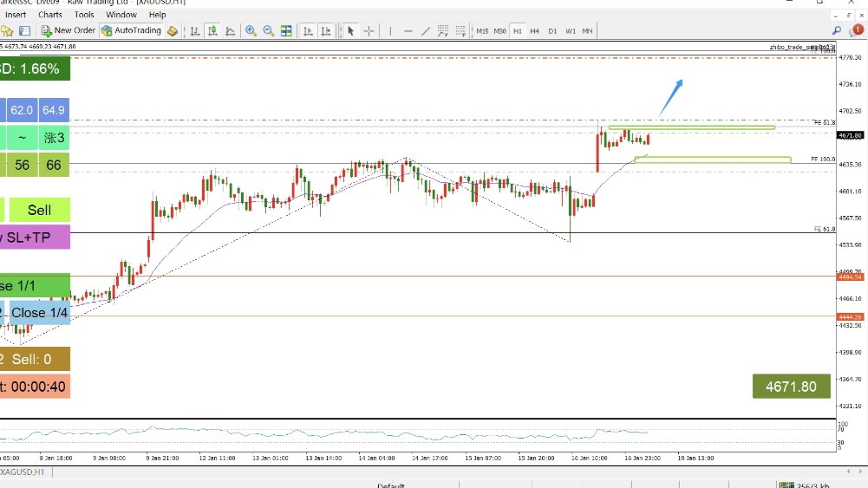The image size is (868, 488).
Task: Open the Charts menu
Action: [49, 15]
